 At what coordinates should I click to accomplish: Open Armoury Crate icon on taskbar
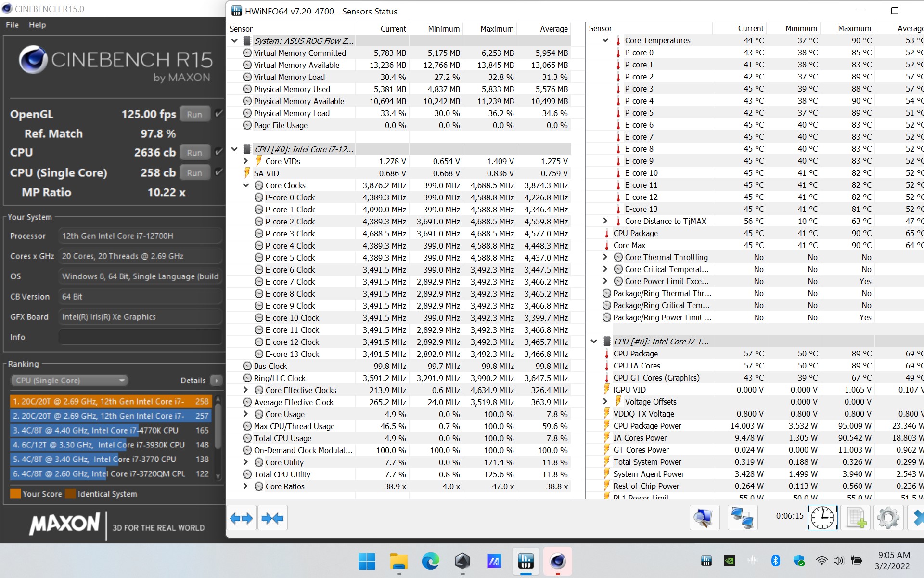tap(462, 561)
